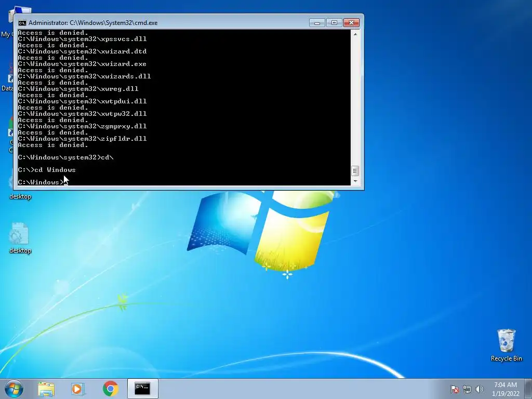Click the line 'C:\Windows\system32\xwizards.dll'
This screenshot has width=532, height=399.
click(84, 76)
